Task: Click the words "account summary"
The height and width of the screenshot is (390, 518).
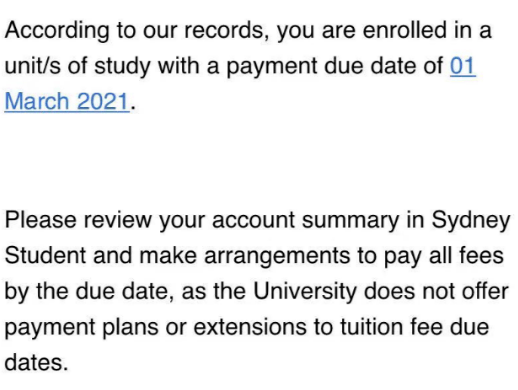Action: click(306, 221)
